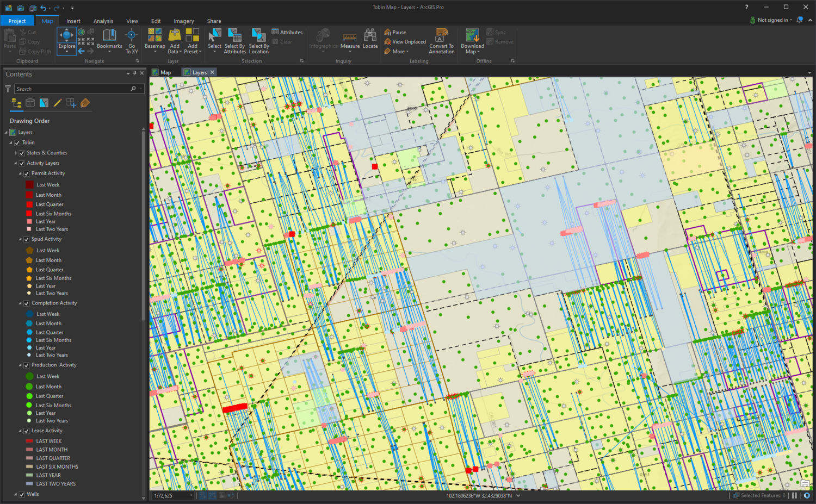The height and width of the screenshot is (504, 816).
Task: Click the Undo arrow in quick access toolbar
Action: tap(44, 8)
